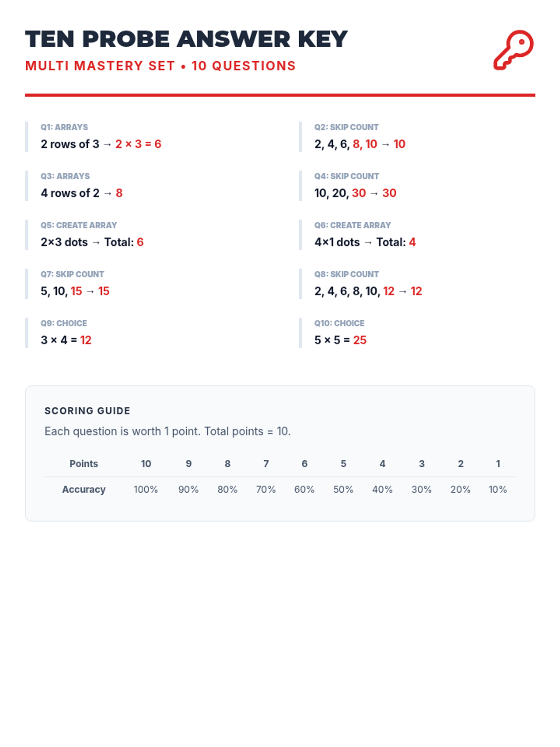Click the Q4 skip count answer 30

(x=389, y=193)
